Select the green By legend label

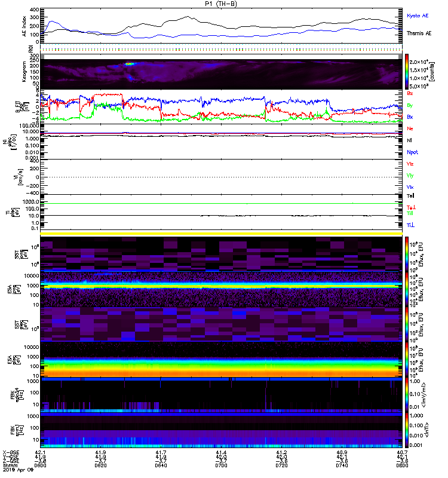click(x=410, y=106)
